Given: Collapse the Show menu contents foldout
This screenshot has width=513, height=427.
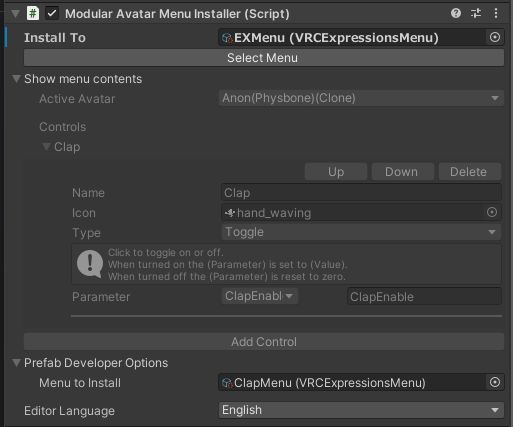Looking at the screenshot, I should pos(16,79).
